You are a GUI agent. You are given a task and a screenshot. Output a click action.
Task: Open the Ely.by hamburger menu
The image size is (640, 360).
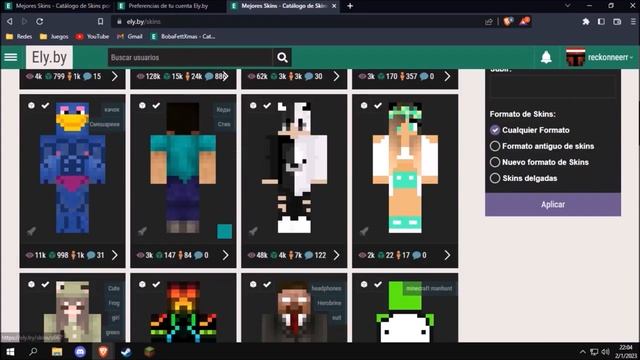pyautogui.click(x=11, y=57)
